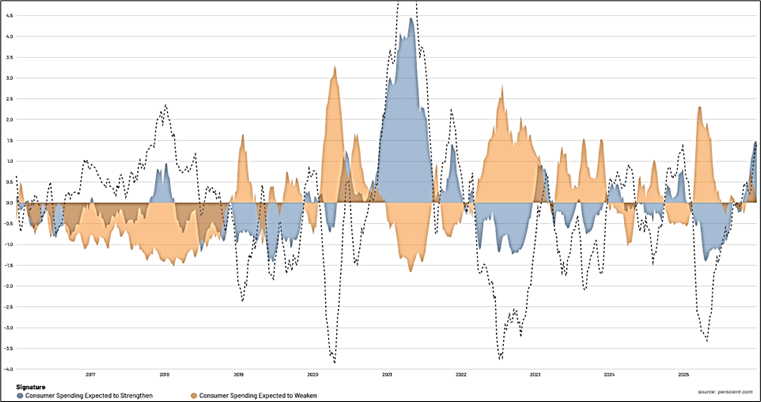Click the -3.5 y-axis label
The image size is (761, 402).
(x=9, y=348)
